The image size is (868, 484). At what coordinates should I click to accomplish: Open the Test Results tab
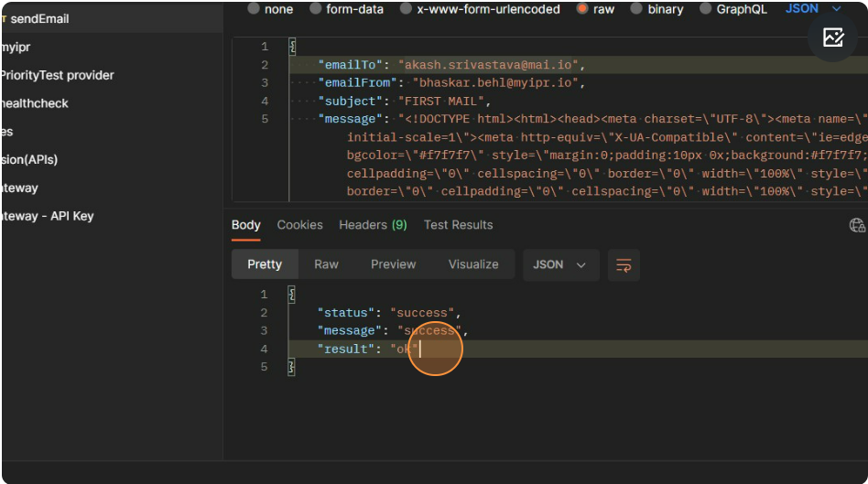458,225
